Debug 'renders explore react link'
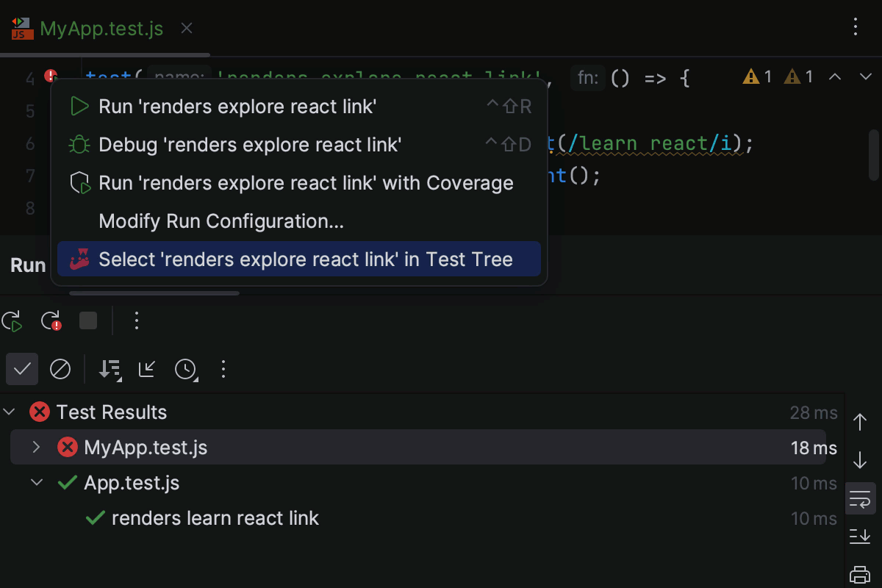The height and width of the screenshot is (588, 882). (251, 144)
